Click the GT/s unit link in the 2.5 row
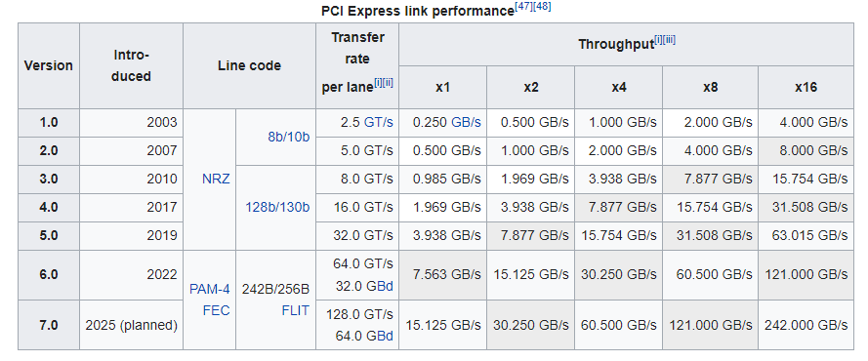Viewport: 868px width, 361px height. [x=378, y=122]
